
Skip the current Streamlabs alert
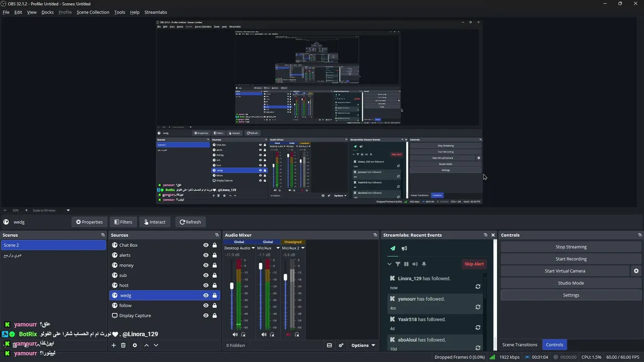[474, 264]
